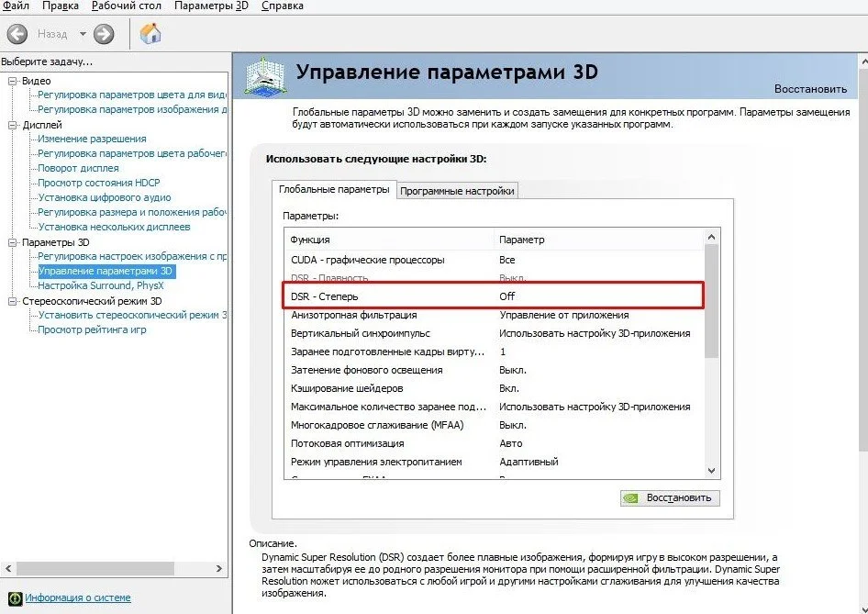The width and height of the screenshot is (868, 614).
Task: Open Регулировка настроек изображения с просмотром
Action: pyautogui.click(x=132, y=256)
